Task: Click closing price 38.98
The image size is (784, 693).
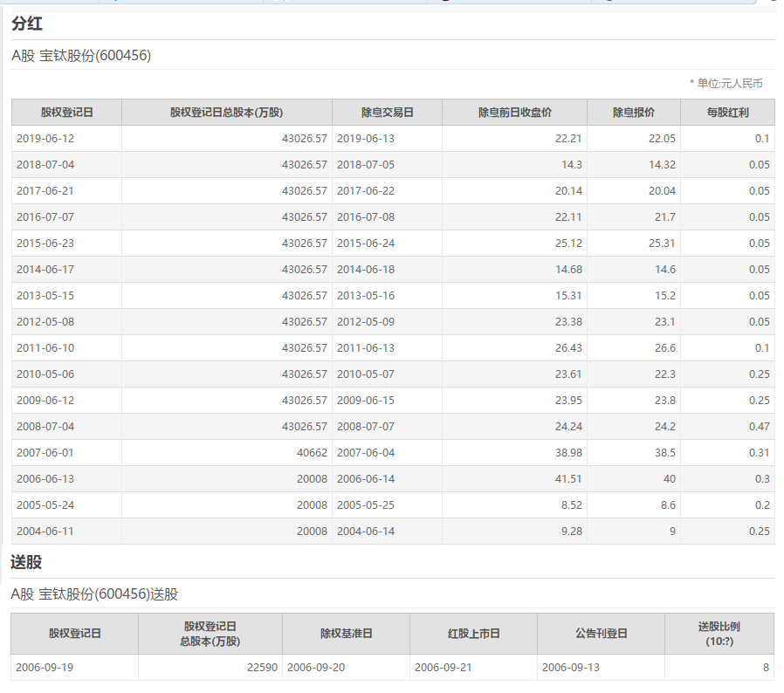Action: 568,452
